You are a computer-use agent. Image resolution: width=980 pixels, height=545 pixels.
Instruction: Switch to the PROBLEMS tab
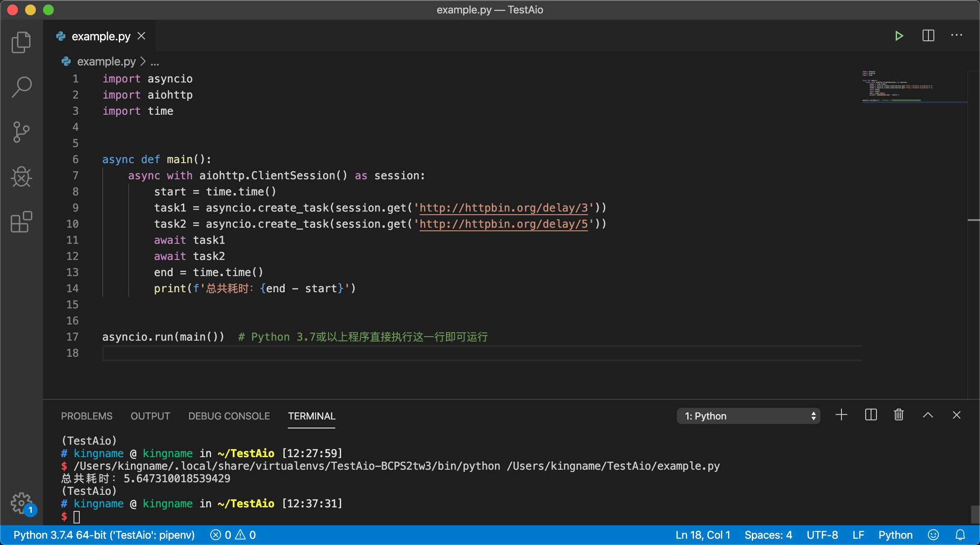87,416
